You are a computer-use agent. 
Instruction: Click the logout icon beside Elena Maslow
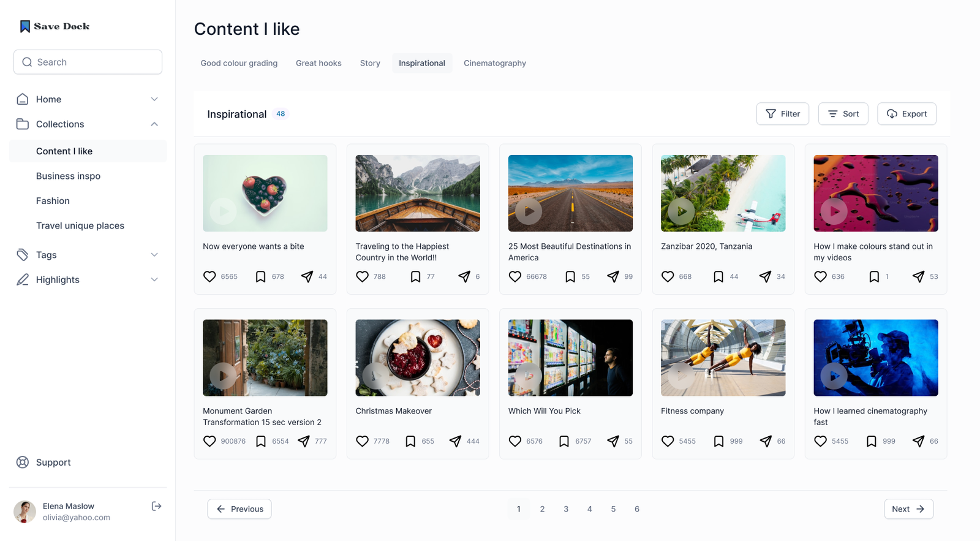[x=156, y=506]
